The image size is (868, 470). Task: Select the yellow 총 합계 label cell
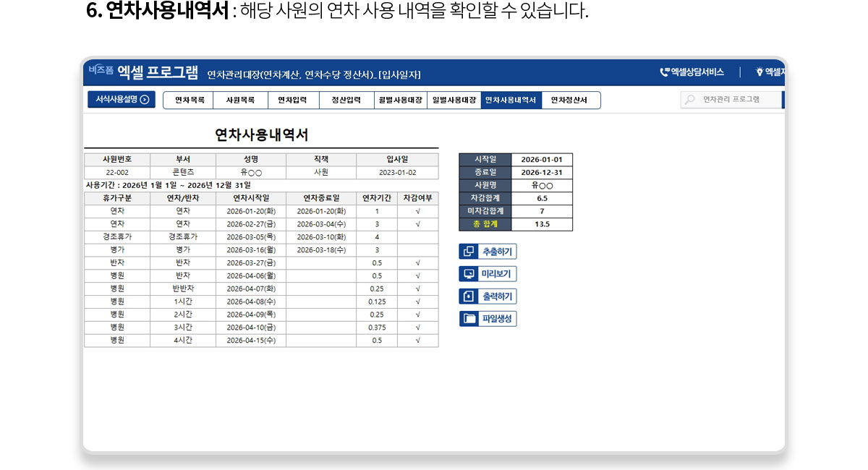pos(485,224)
